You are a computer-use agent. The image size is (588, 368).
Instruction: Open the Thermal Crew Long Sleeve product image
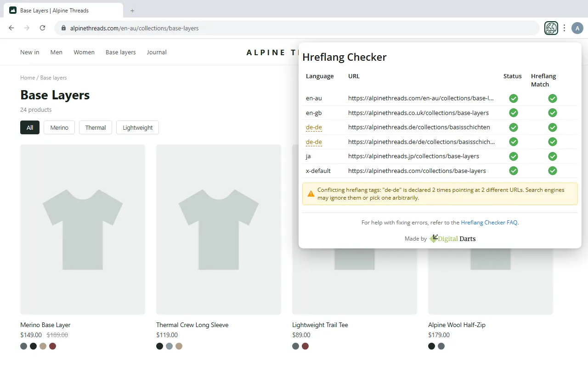(219, 230)
